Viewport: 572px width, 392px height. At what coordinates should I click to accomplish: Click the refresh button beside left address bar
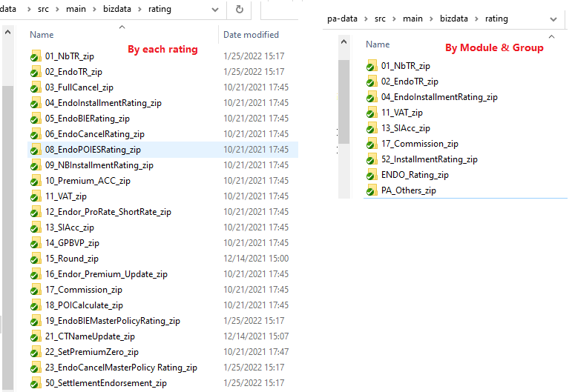point(240,10)
